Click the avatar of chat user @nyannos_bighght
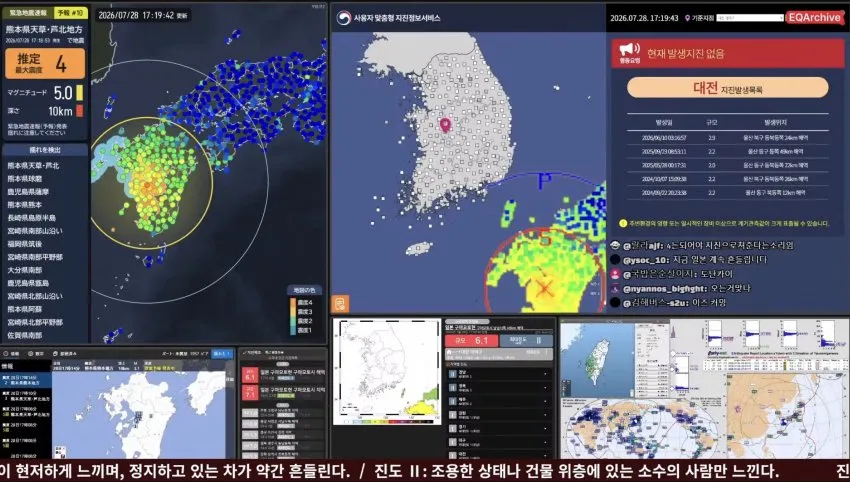The height and width of the screenshot is (482, 850). (615, 288)
